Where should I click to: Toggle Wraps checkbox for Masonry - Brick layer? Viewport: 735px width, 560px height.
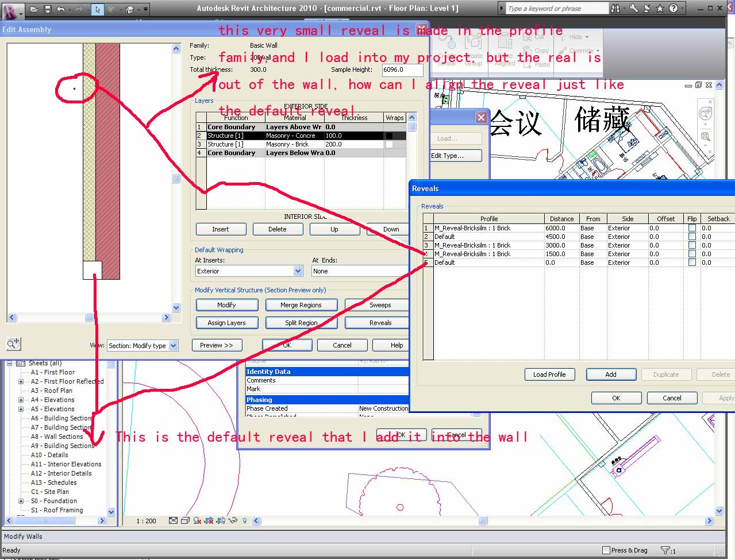[x=389, y=144]
